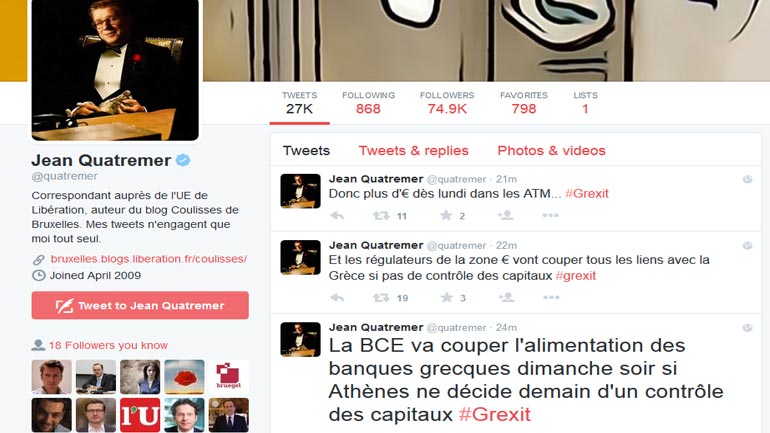Retweet the 22m #grexit tweet
The height and width of the screenshot is (433, 770).
click(x=381, y=298)
